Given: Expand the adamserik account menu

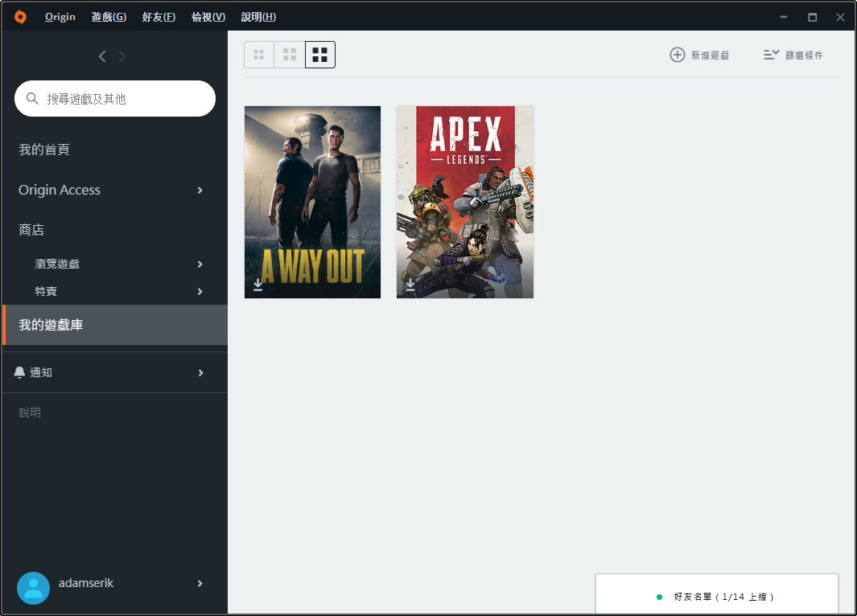Looking at the screenshot, I should (200, 583).
